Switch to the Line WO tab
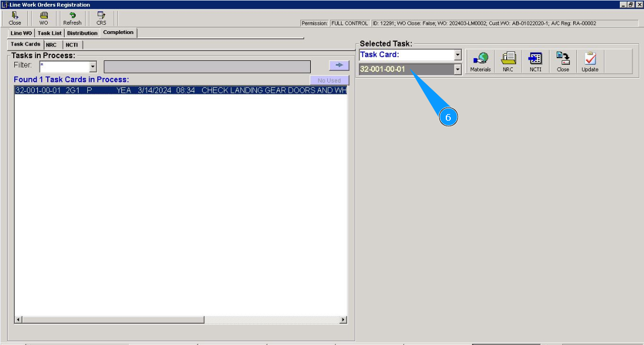 [x=21, y=33]
